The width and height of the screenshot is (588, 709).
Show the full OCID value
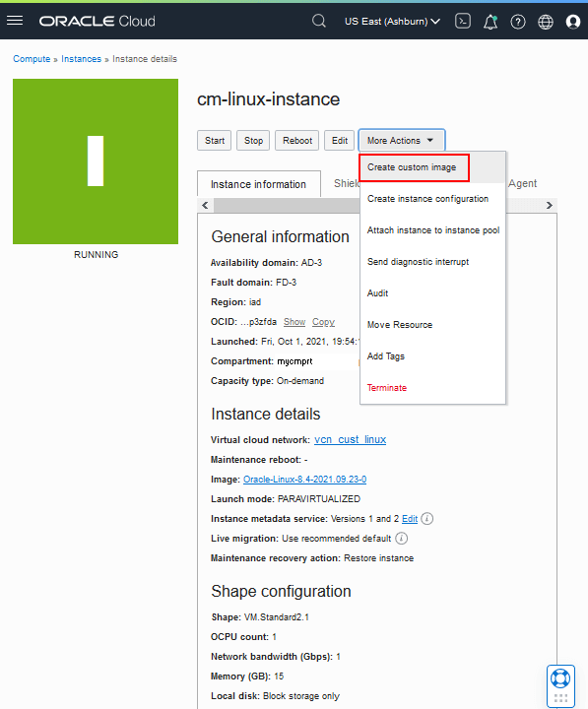[294, 322]
